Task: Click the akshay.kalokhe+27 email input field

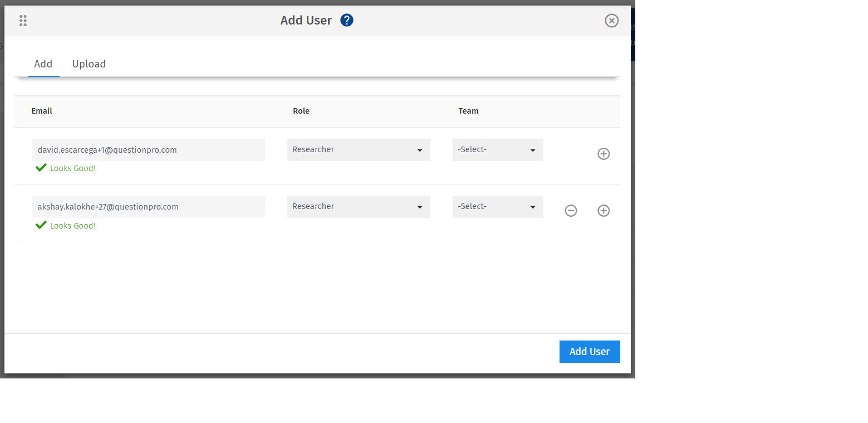Action: tap(148, 207)
